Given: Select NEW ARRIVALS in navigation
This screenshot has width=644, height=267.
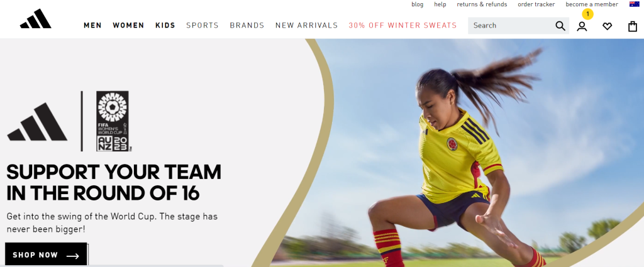Looking at the screenshot, I should coord(306,25).
